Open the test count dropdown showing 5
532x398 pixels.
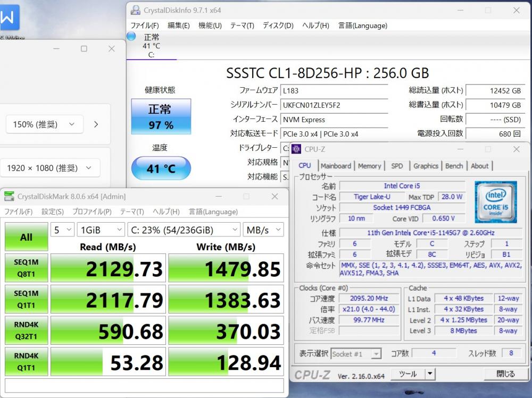pyautogui.click(x=62, y=230)
